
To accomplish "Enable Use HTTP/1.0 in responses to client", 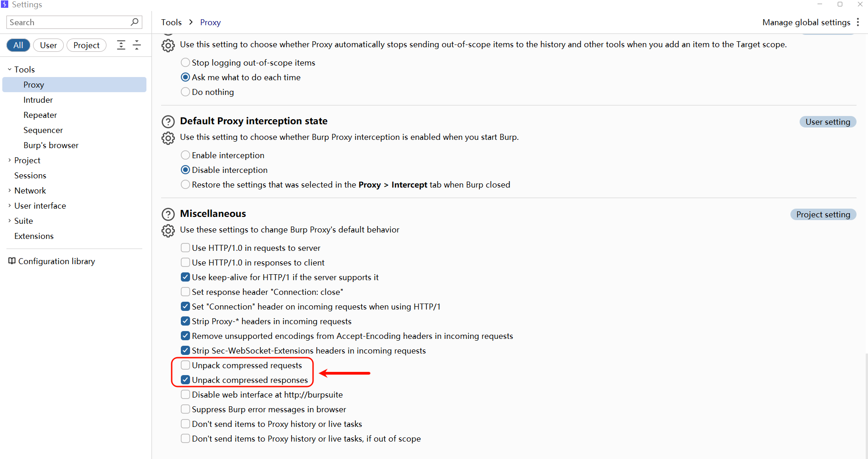I will point(185,262).
